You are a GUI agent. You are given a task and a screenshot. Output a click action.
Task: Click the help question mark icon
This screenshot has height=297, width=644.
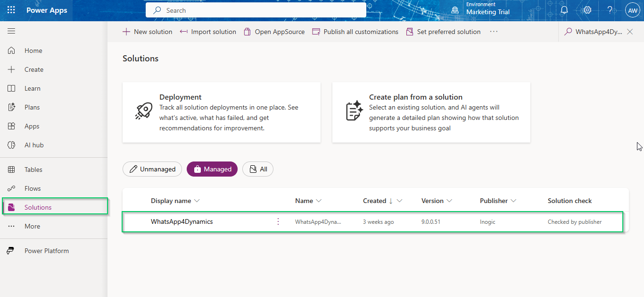(x=610, y=10)
